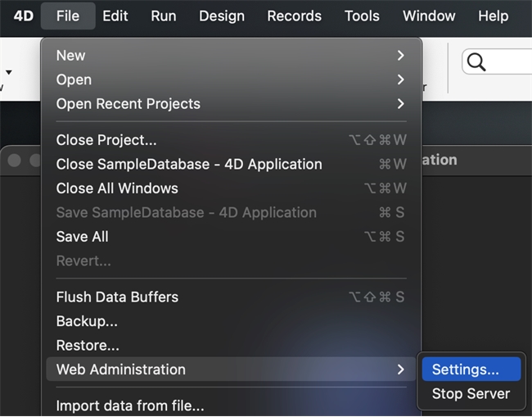Open the Design menu
Viewport: 532px width, 417px height.
point(221,16)
